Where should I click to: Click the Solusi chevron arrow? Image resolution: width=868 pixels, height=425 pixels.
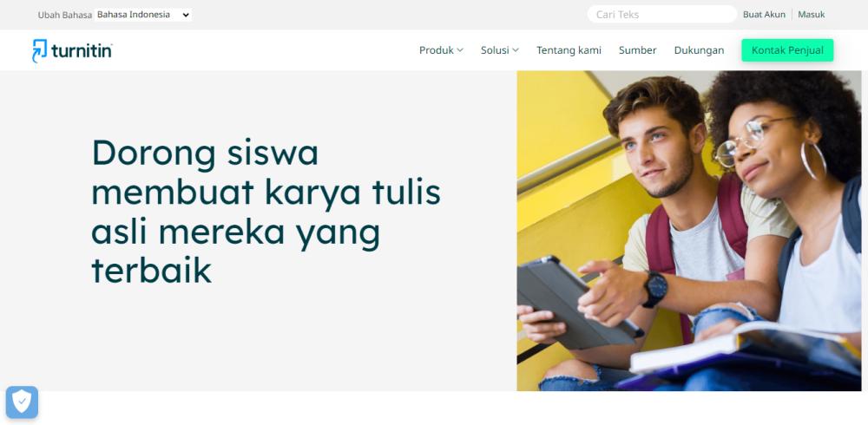pyautogui.click(x=516, y=50)
